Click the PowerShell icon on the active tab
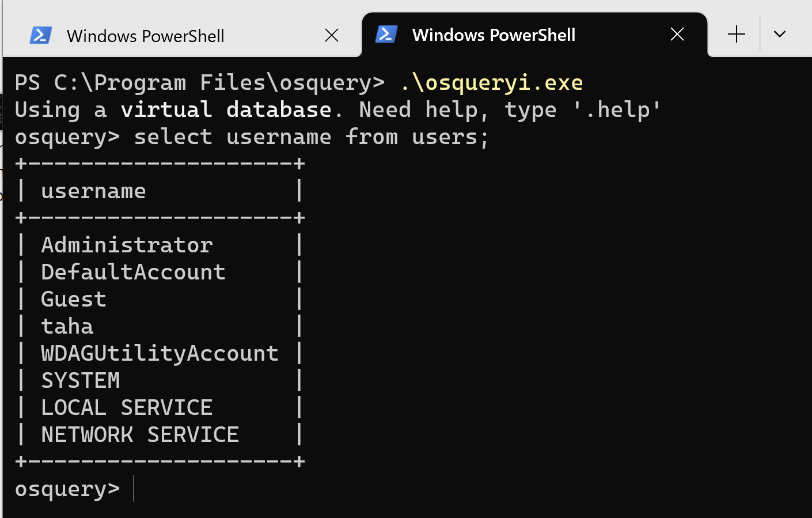This screenshot has height=518, width=812. tap(386, 35)
